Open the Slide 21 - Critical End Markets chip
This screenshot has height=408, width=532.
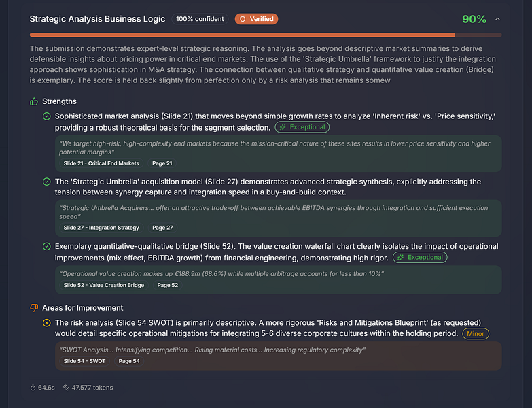point(101,163)
